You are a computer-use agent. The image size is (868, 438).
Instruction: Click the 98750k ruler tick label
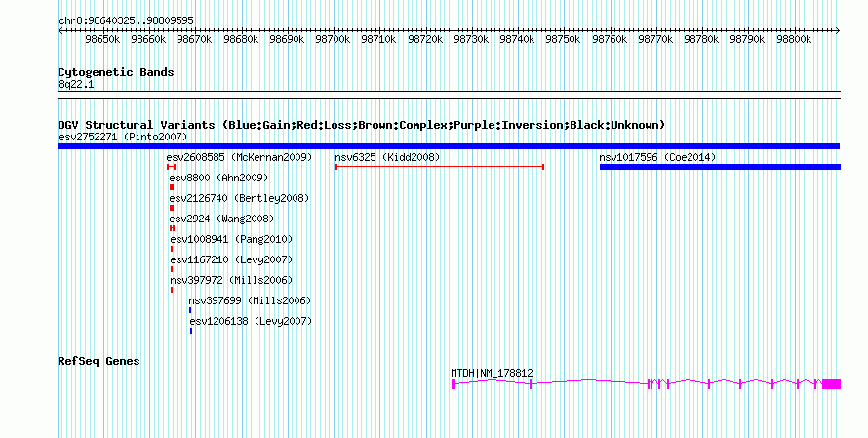pos(563,39)
